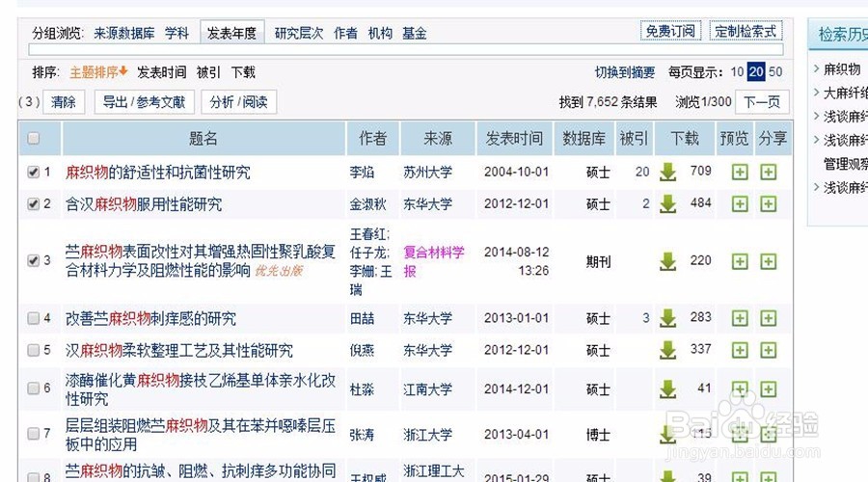Download the paper 汉麻织物柔软整理工艺及其性能研究

(x=667, y=350)
